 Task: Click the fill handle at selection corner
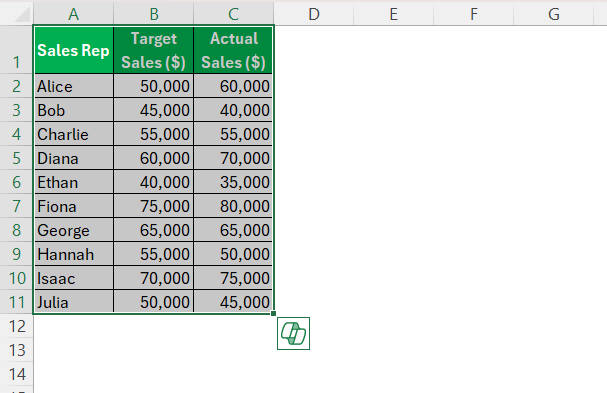tap(274, 314)
